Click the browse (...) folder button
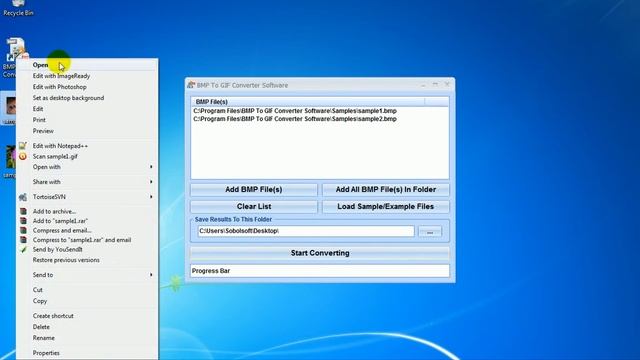Viewport: 640px width, 360px height. 430,231
